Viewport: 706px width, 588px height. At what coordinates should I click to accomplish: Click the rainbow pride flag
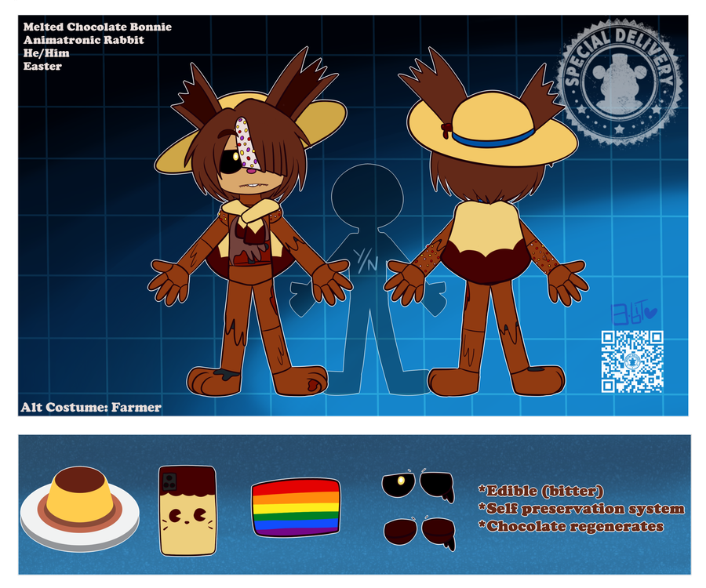pos(297,507)
